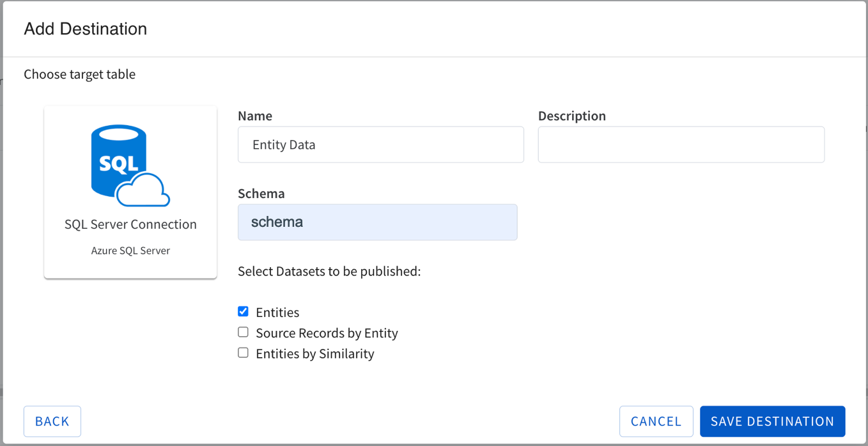The height and width of the screenshot is (446, 868).
Task: Click the Description field label
Action: click(x=571, y=116)
